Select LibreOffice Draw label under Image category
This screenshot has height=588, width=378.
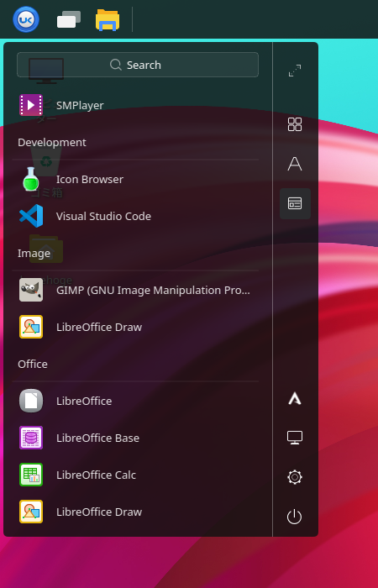tap(99, 327)
